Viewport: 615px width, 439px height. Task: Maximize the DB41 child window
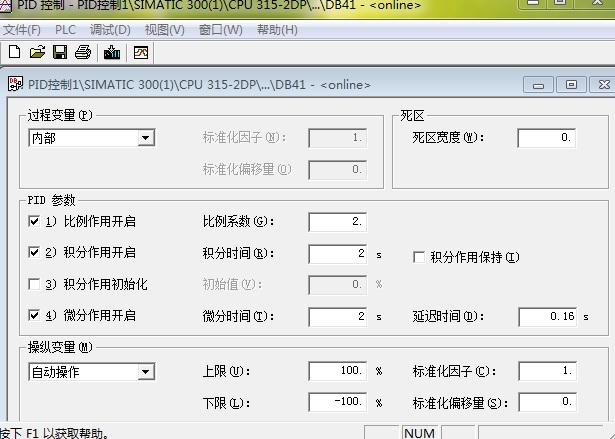pos(571,85)
